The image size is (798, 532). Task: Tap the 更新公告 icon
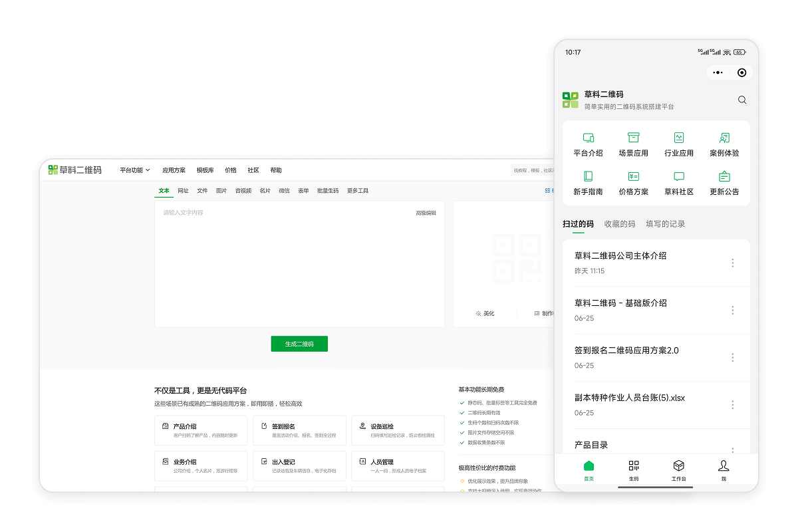[x=724, y=177]
